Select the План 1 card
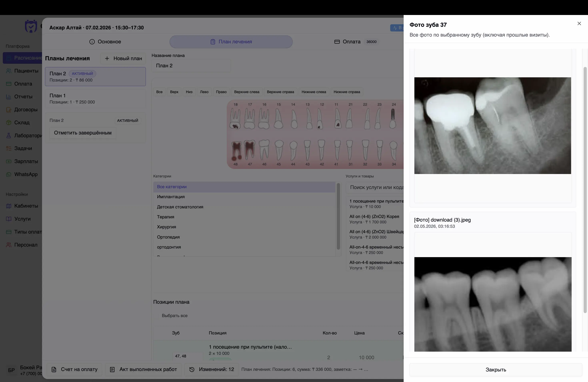The height and width of the screenshot is (382, 588). click(95, 98)
